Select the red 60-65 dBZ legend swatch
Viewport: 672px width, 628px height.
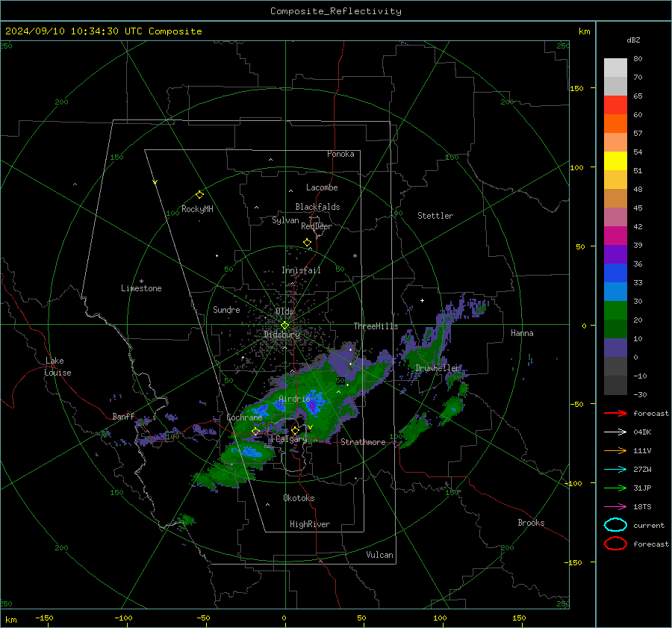coord(615,105)
